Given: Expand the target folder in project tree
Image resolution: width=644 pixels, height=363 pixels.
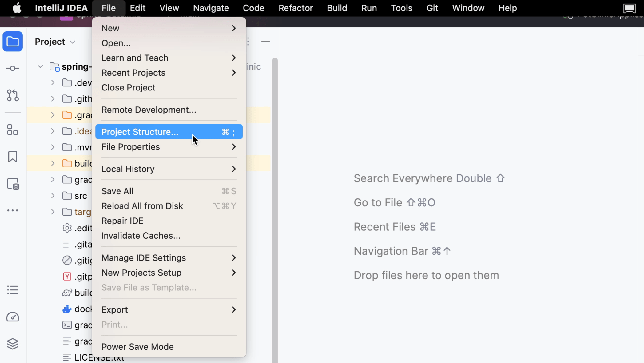Looking at the screenshot, I should 52,212.
